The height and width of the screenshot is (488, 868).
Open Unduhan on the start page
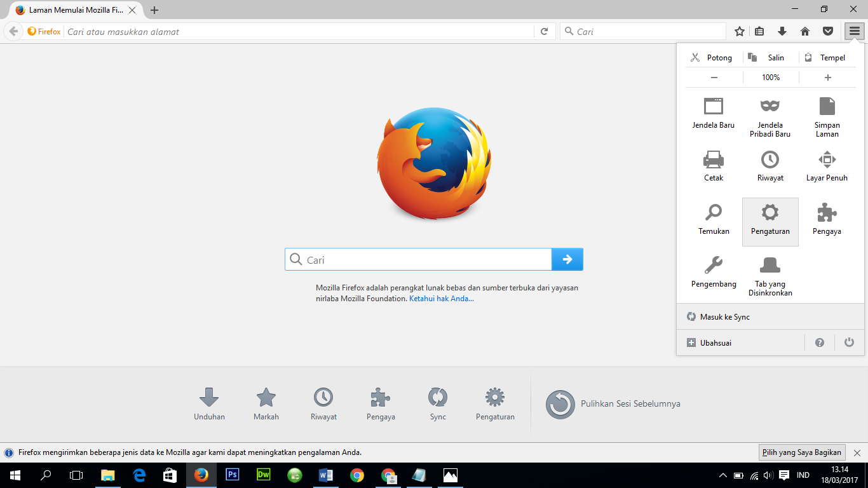tap(209, 404)
